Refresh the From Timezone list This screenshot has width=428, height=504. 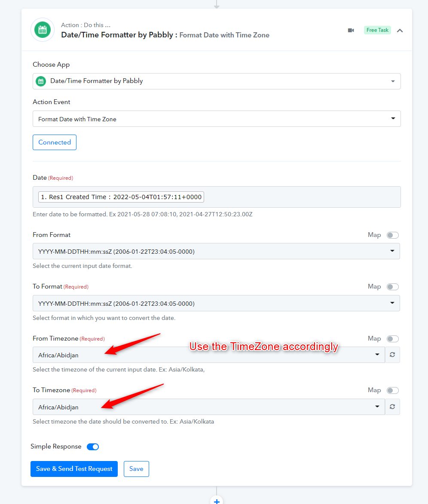392,354
